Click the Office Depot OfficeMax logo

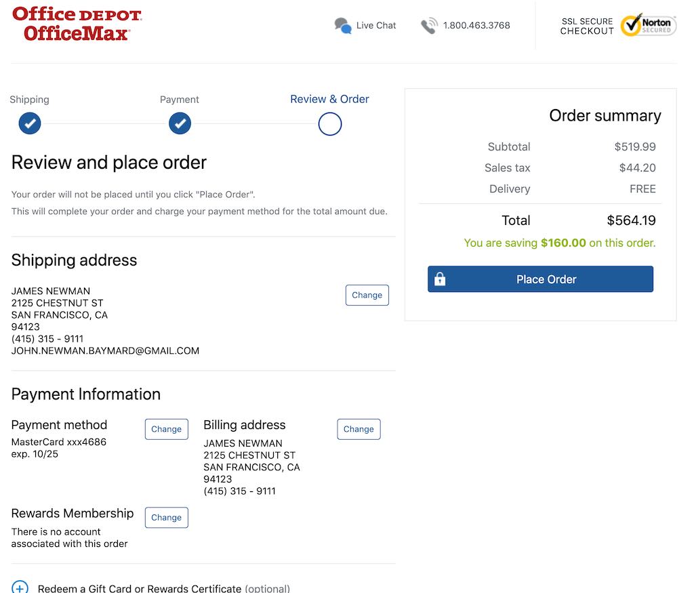click(77, 24)
